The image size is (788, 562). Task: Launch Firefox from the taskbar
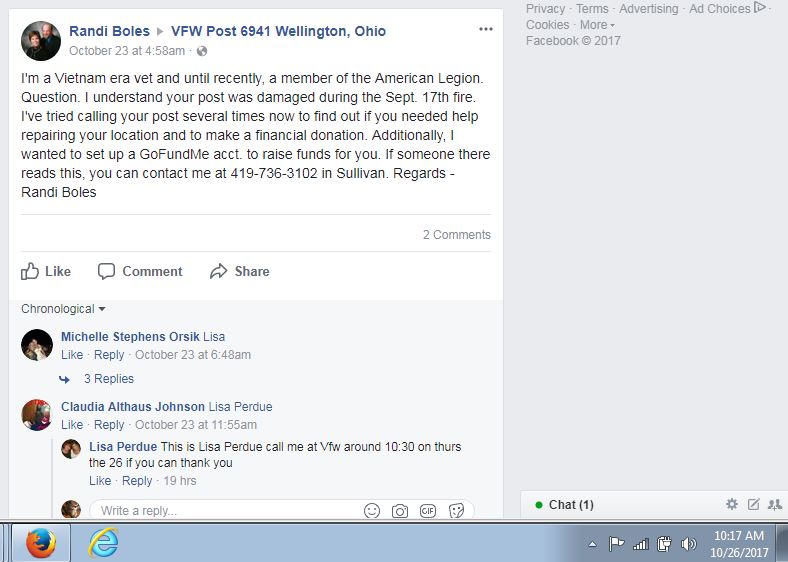click(41, 543)
